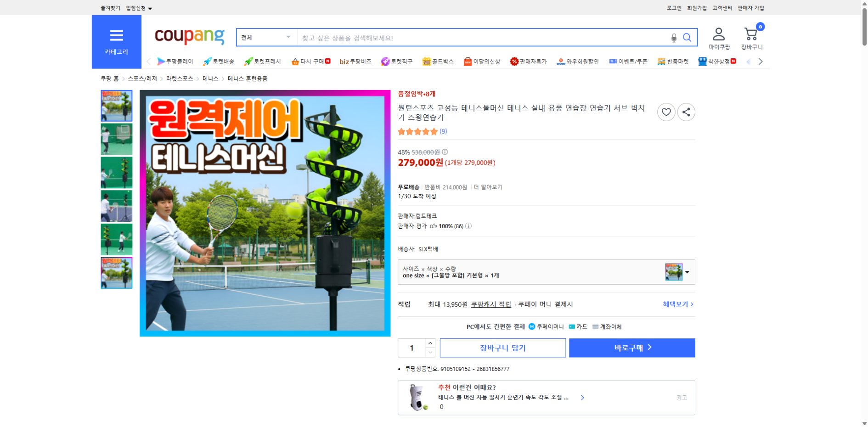Increase quantity with the stepper up arrow
868x427 pixels.
tap(430, 343)
